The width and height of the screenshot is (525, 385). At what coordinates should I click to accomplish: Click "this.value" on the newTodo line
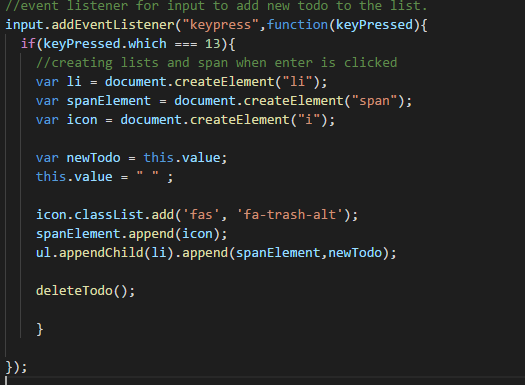tap(182, 158)
